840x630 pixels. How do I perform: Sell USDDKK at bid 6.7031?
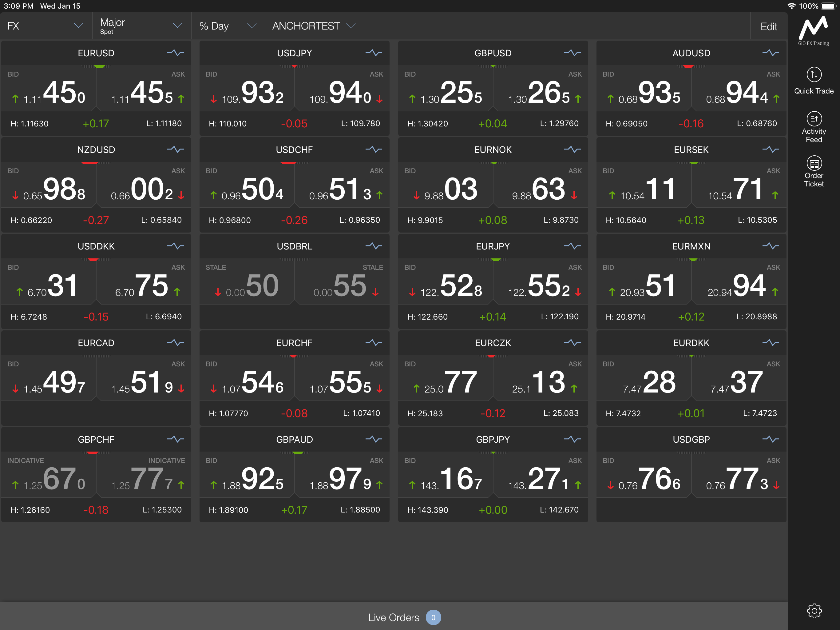(49, 281)
